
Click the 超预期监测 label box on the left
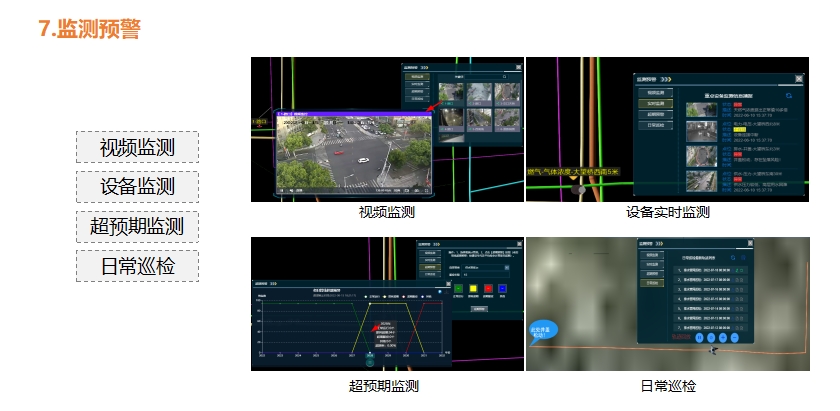tap(137, 227)
